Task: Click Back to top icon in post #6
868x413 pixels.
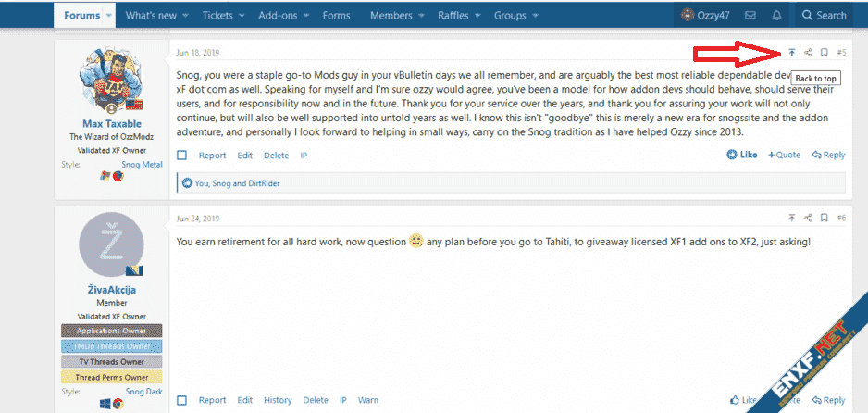Action: [792, 218]
